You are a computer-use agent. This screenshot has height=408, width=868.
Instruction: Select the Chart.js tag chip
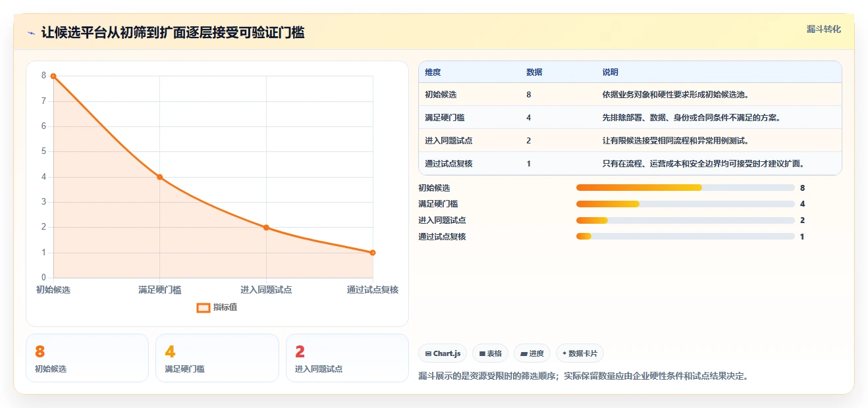[443, 353]
